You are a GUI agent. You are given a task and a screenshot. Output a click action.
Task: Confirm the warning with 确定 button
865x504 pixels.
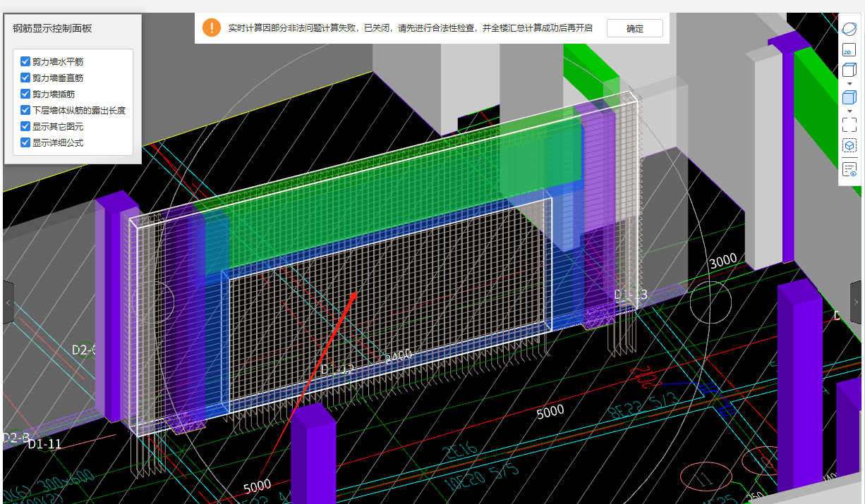click(x=635, y=28)
